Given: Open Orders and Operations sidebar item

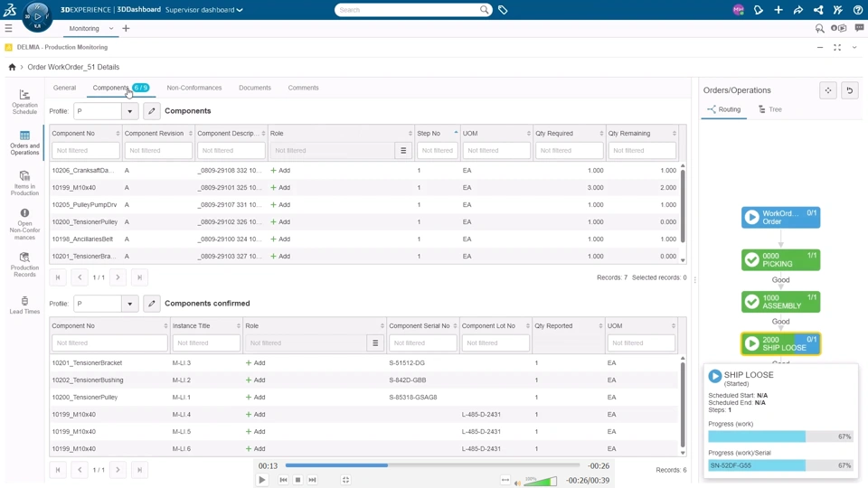Looking at the screenshot, I should coord(25,143).
